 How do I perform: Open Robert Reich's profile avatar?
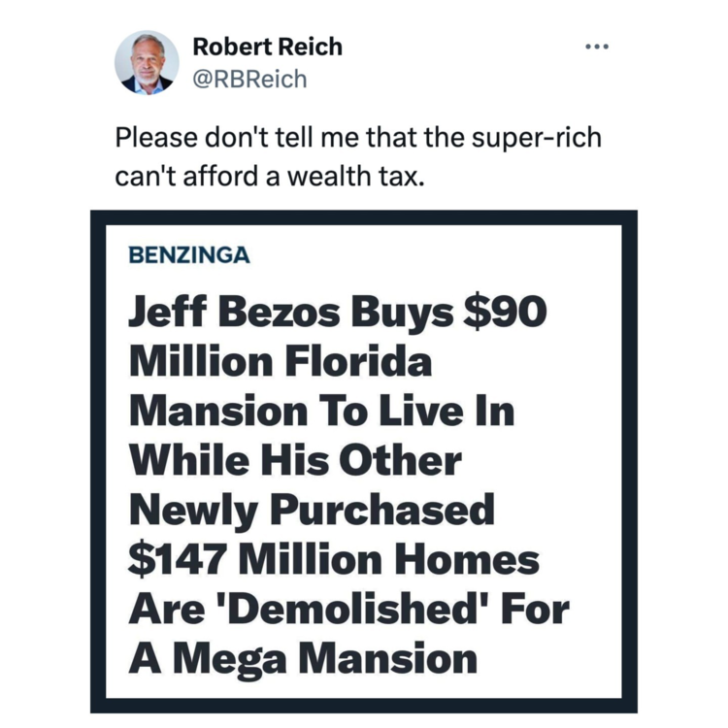click(147, 62)
